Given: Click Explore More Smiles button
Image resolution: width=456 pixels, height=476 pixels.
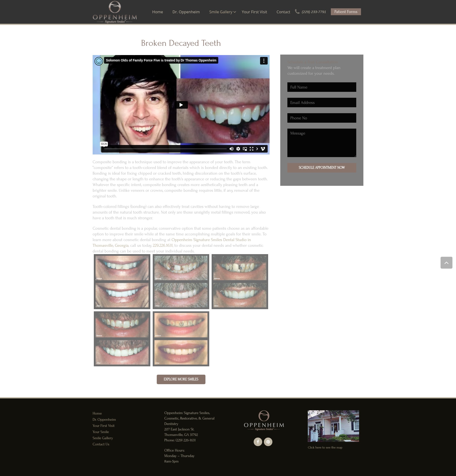Looking at the screenshot, I should (x=181, y=379).
